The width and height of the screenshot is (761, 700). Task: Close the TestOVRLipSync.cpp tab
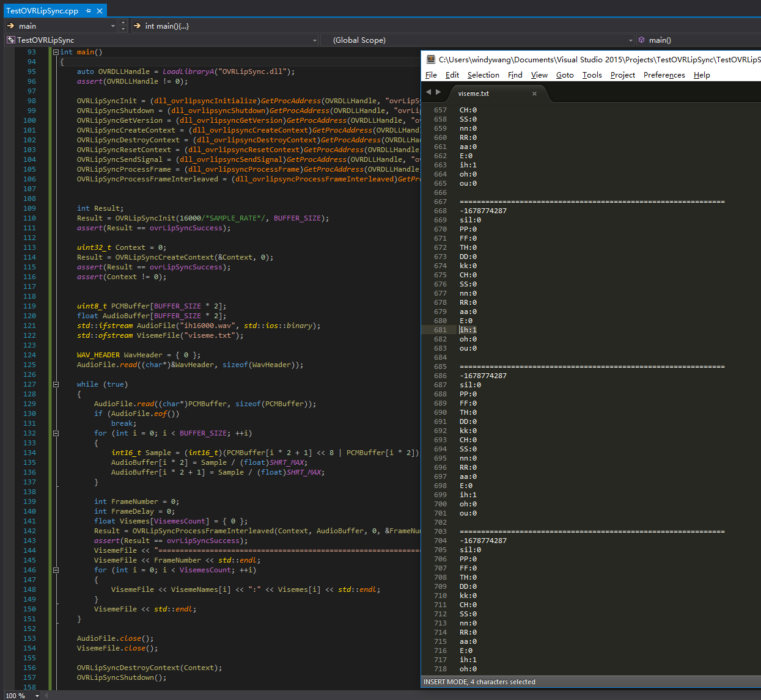(x=100, y=11)
